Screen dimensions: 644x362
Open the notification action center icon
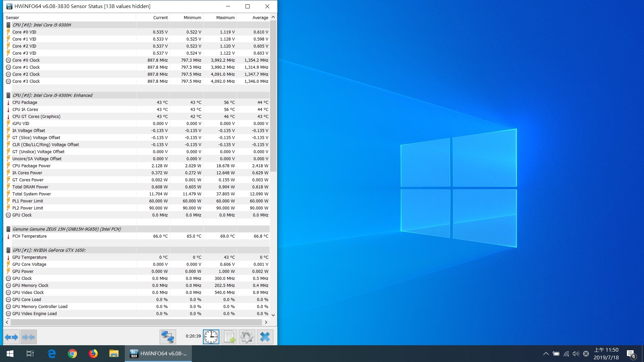pyautogui.click(x=631, y=354)
